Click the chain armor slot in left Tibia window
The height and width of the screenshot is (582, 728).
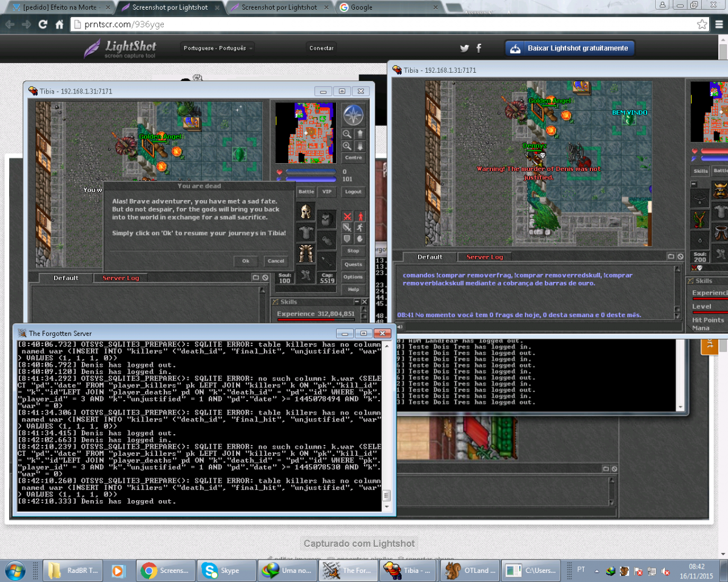[306, 233]
